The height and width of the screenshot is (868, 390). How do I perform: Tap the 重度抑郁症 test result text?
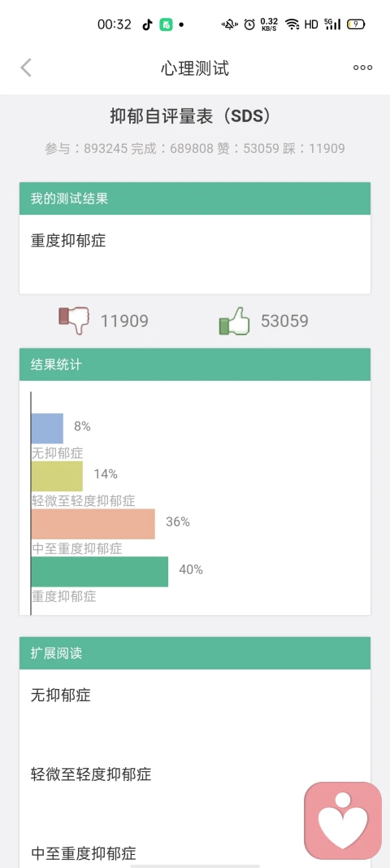click(x=68, y=241)
